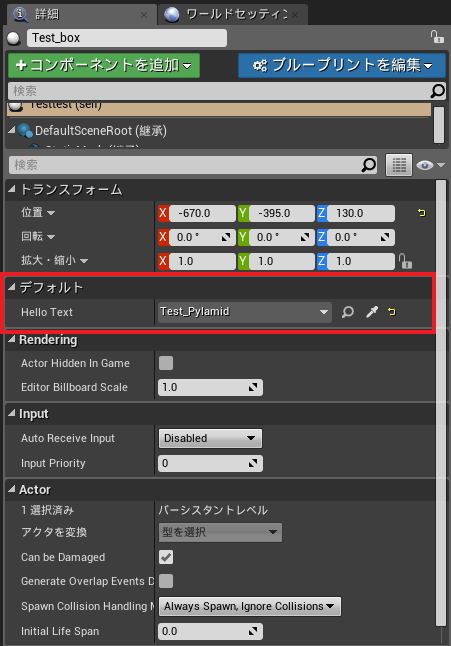451x646 pixels.
Task: Collapse DefaultSceneRoot tree node
Action: (12, 130)
